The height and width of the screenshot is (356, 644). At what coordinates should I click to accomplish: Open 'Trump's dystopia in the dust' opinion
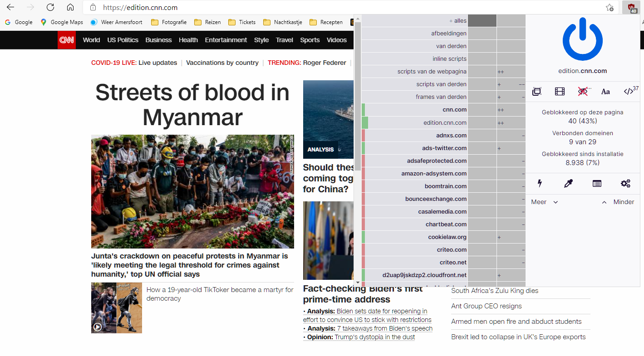(375, 337)
